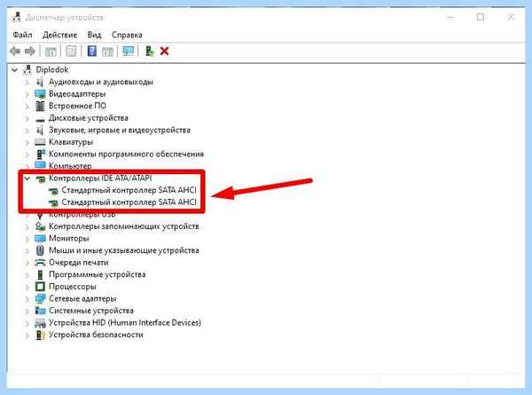Expand the Сетевые адаптеры category
The height and width of the screenshot is (395, 532).
[27, 299]
